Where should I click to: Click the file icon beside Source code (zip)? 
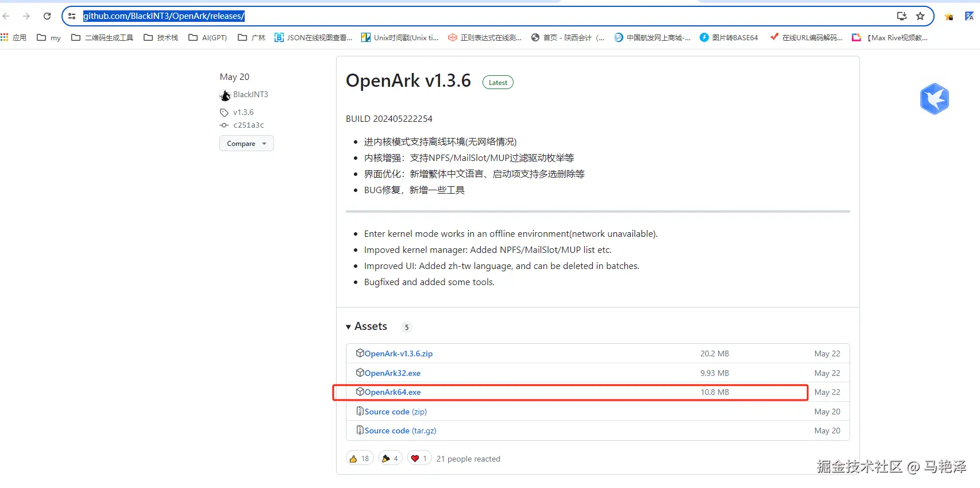(x=360, y=411)
